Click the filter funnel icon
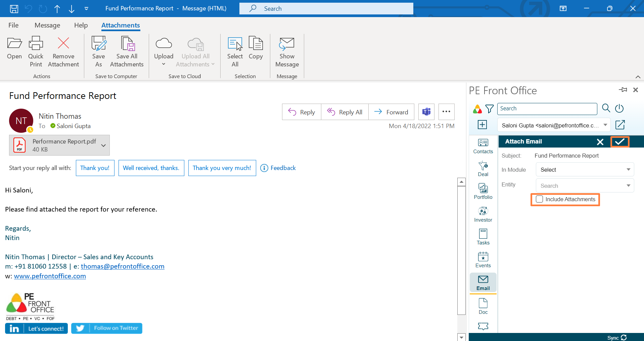644x341 pixels. coord(490,109)
